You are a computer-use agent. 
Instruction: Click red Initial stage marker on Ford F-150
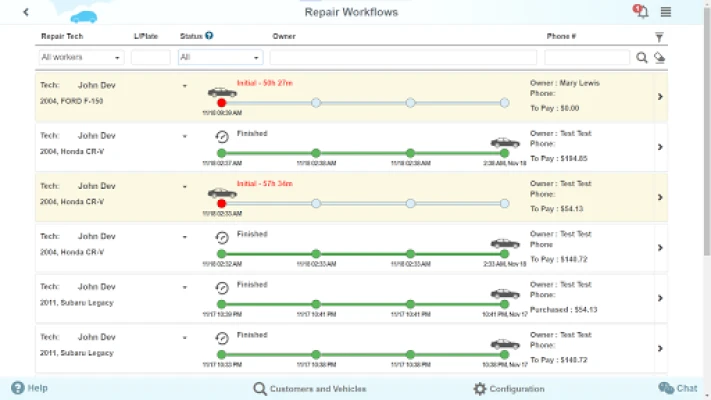[222, 103]
